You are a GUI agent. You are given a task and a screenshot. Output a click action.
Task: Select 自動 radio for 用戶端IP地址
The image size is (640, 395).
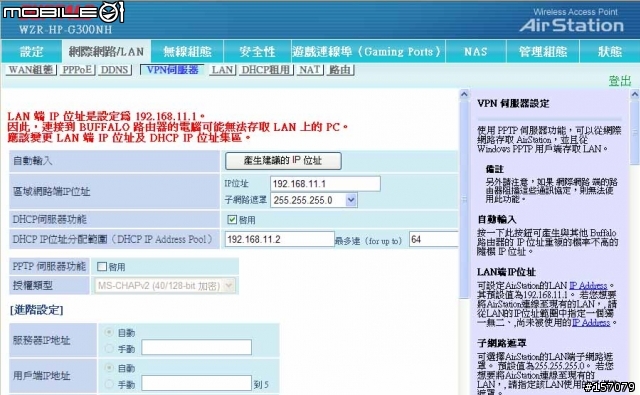109,368
